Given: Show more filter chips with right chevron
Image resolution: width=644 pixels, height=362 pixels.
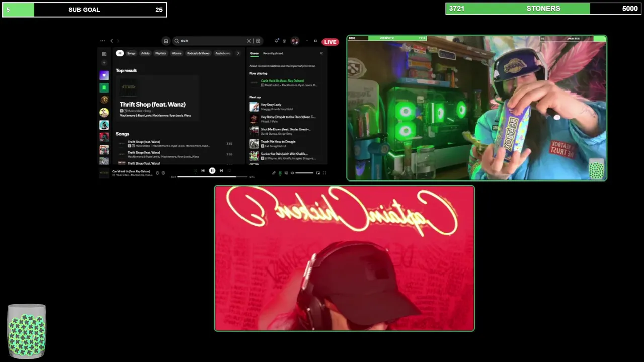Looking at the screenshot, I should tap(238, 53).
